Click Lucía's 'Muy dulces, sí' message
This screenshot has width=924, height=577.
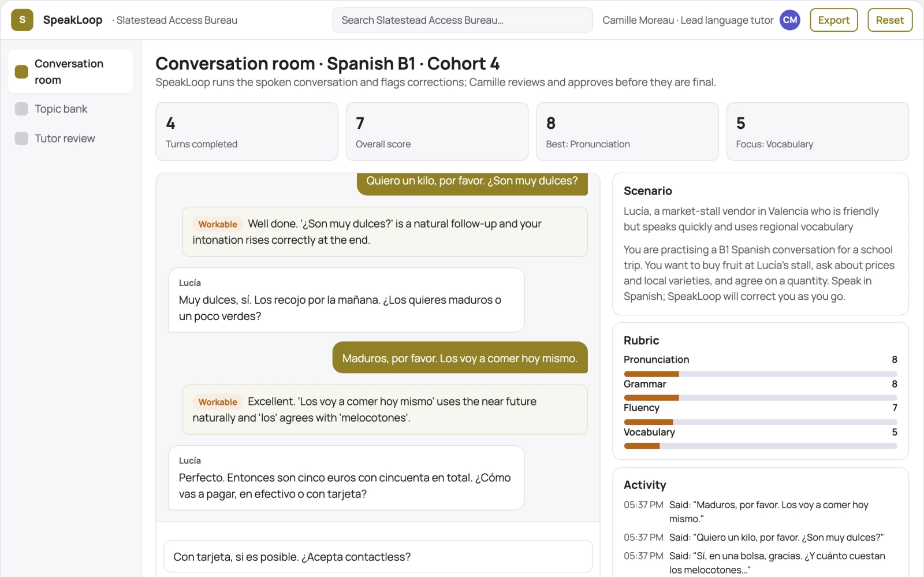pos(346,300)
